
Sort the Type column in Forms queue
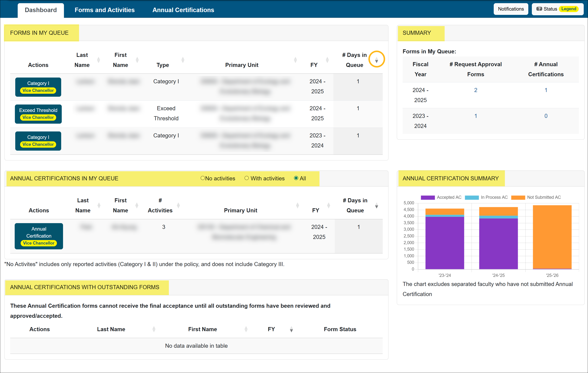tap(183, 60)
